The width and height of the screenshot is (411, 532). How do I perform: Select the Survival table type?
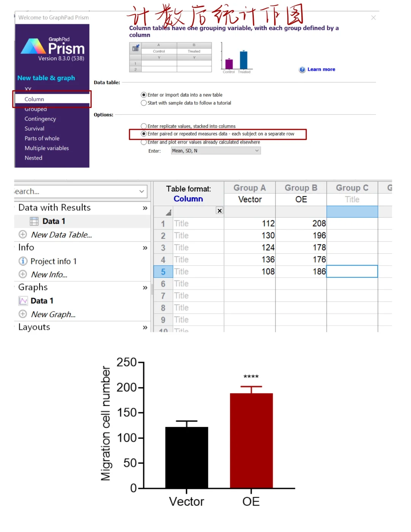click(x=35, y=129)
